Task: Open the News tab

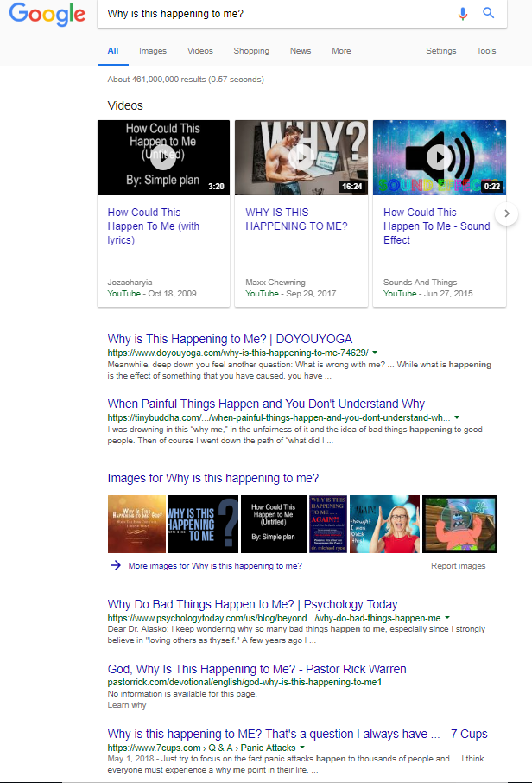Action: 301,51
